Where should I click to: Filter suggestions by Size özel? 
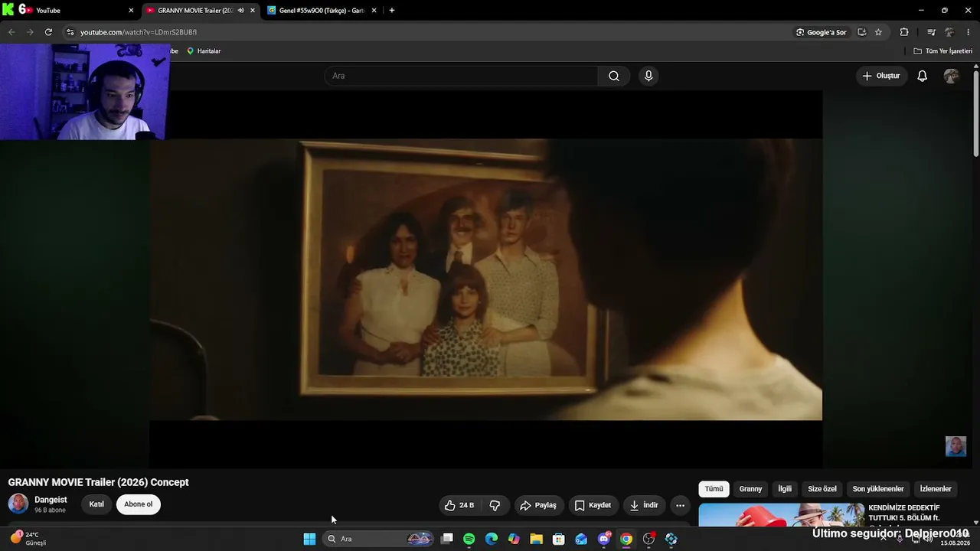tap(822, 489)
